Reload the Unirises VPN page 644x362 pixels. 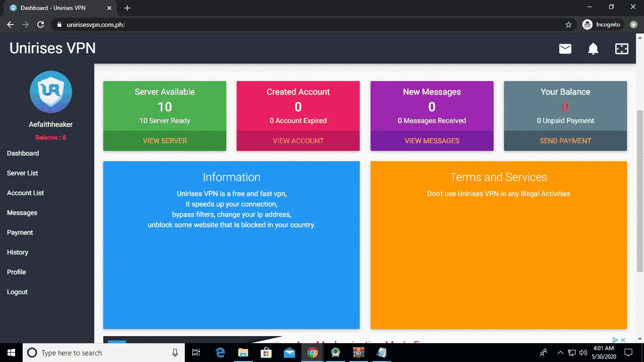coord(41,25)
